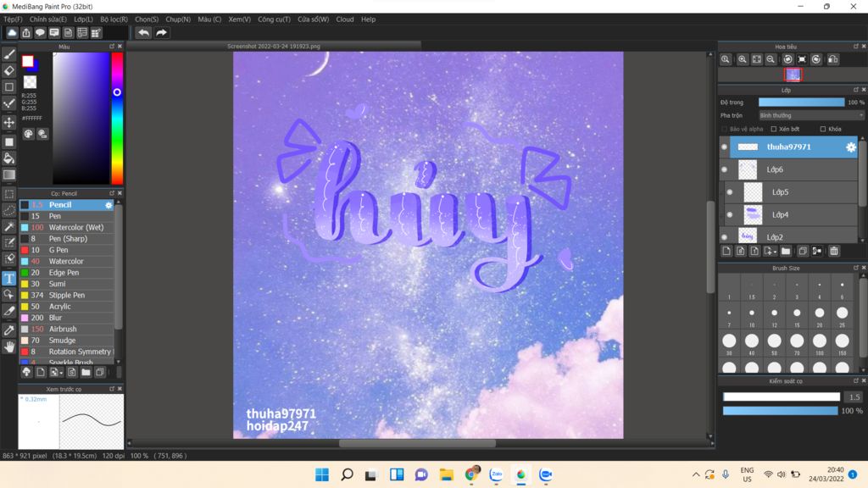Open Windows Start button
The height and width of the screenshot is (488, 868).
[321, 474]
